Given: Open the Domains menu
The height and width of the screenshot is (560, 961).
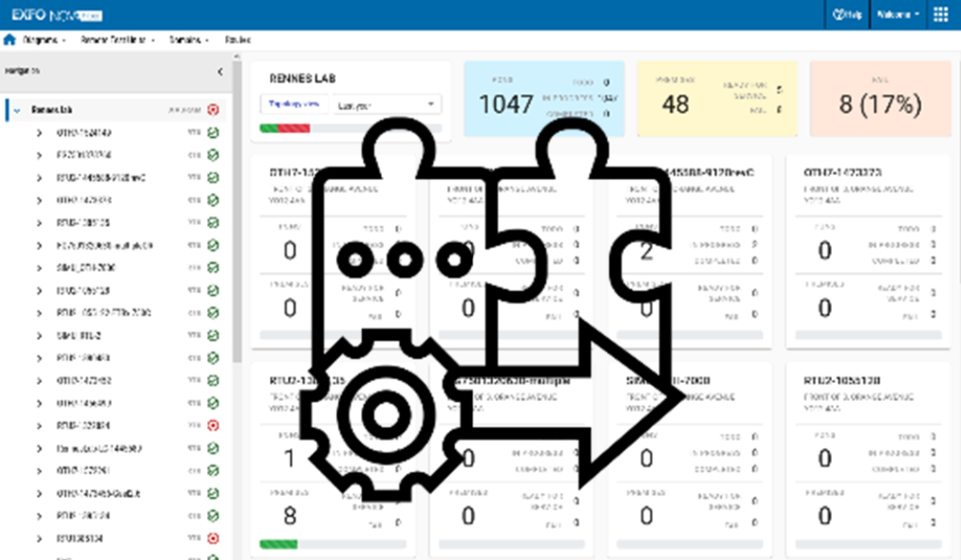Looking at the screenshot, I should [x=189, y=40].
